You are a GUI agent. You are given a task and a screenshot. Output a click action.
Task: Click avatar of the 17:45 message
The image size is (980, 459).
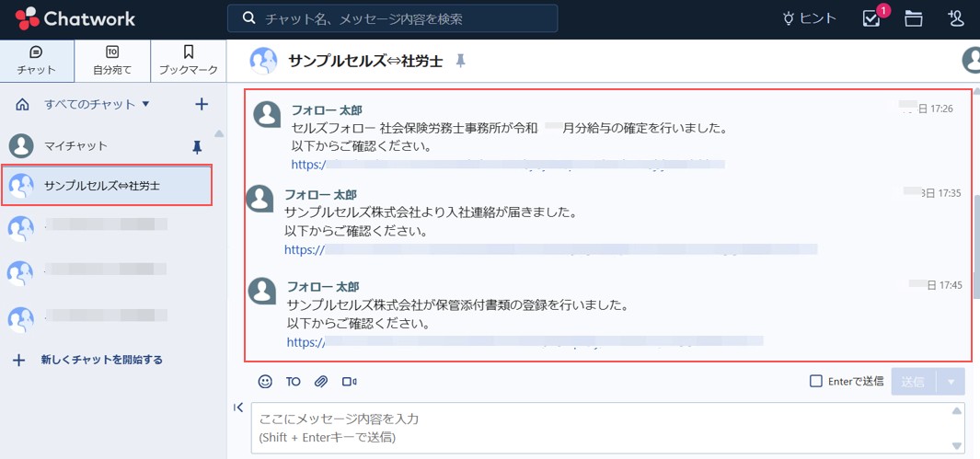point(262,291)
